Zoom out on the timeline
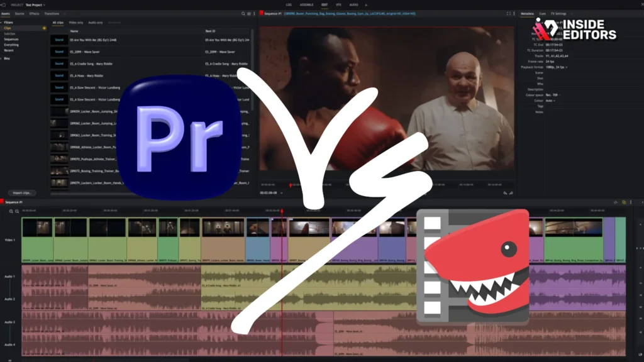Image resolution: width=644 pixels, height=362 pixels. (x=17, y=211)
